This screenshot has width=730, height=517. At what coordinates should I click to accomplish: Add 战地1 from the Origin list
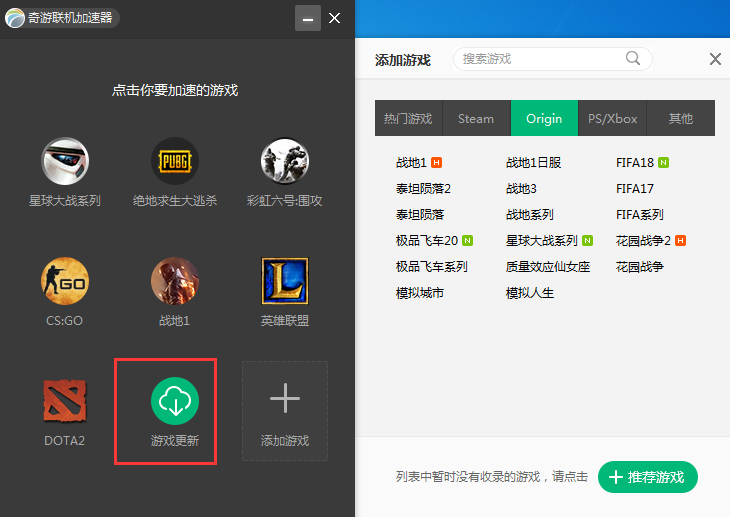pos(411,163)
